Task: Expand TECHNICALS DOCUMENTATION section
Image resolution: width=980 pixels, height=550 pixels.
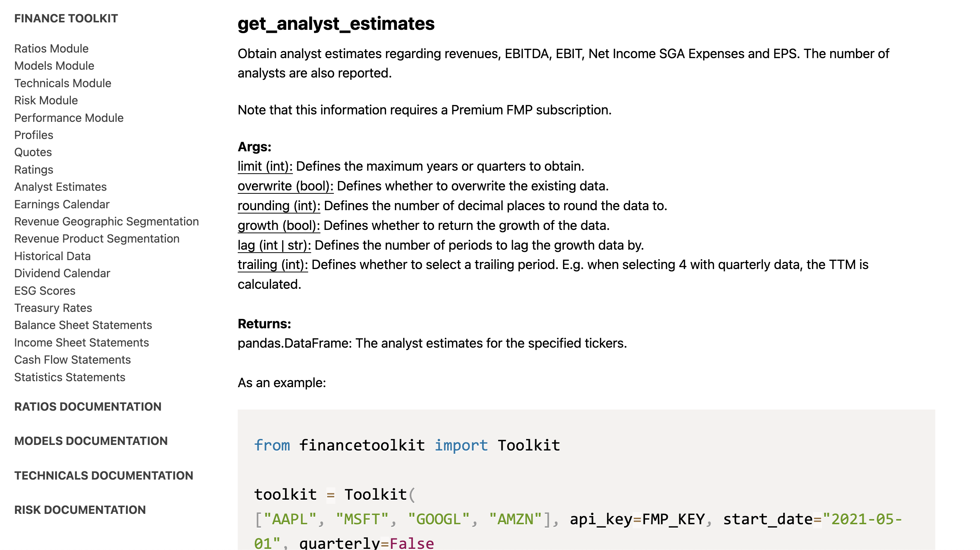Action: 103,475
